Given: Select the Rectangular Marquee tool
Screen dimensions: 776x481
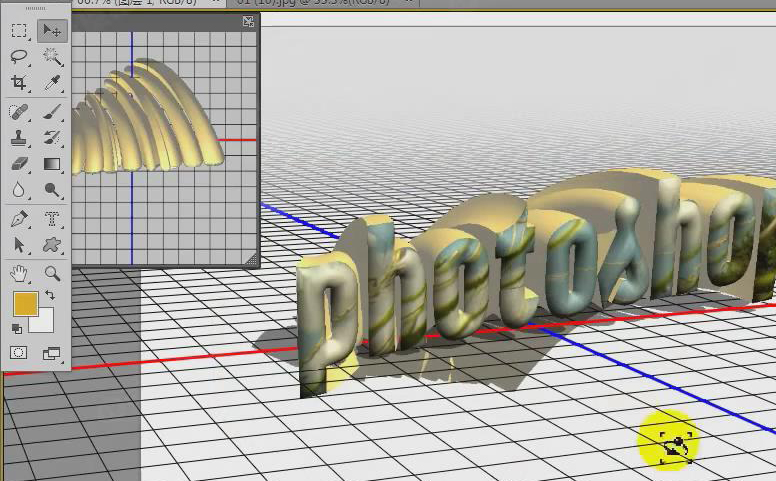Looking at the screenshot, I should 19,31.
